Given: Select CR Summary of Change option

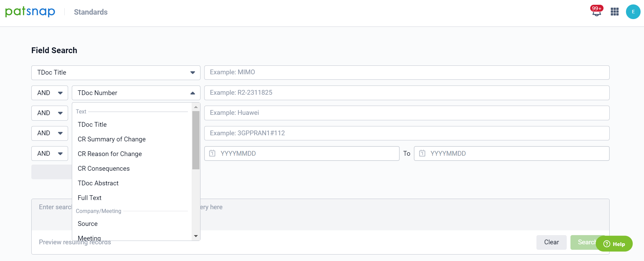Looking at the screenshot, I should pos(112,139).
